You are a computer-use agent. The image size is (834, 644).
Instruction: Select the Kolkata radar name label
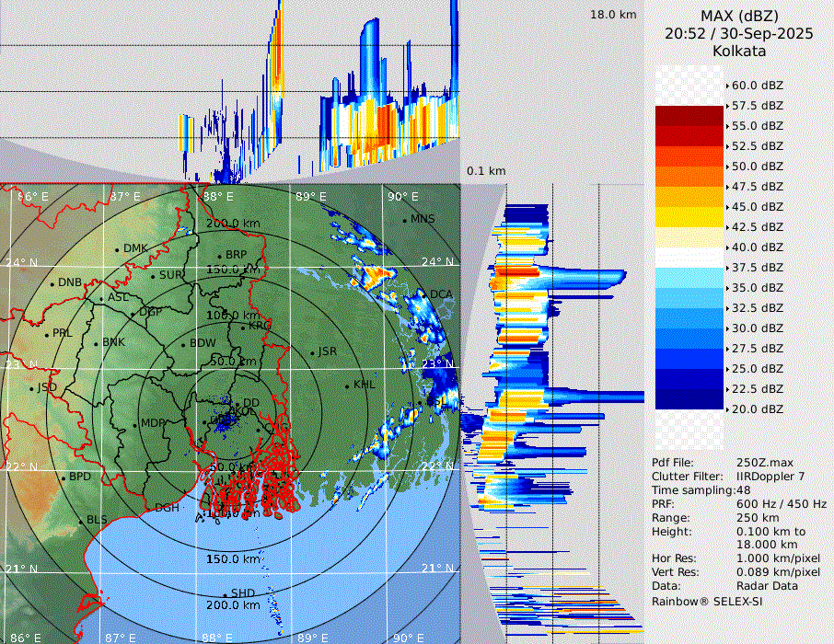click(x=739, y=52)
